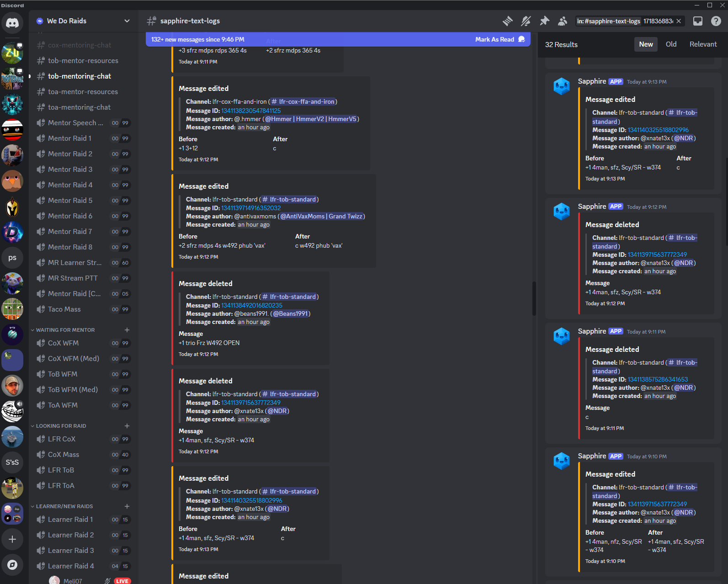The width and height of the screenshot is (728, 584).
Task: Open the Threads icon in header
Action: (508, 21)
